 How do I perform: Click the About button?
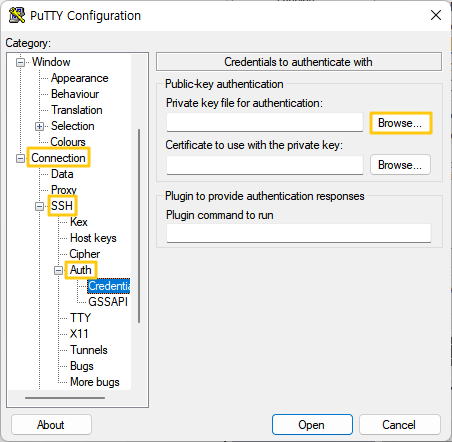[x=51, y=425]
